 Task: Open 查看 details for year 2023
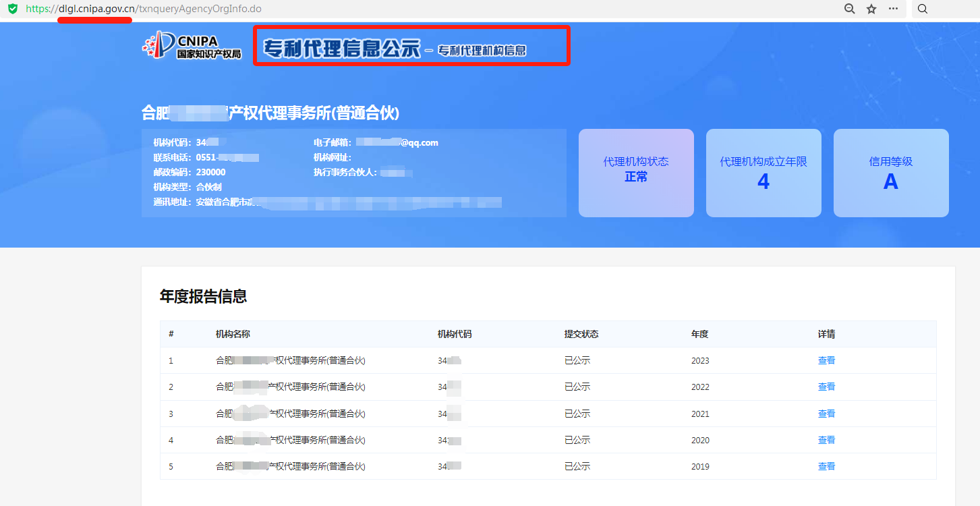click(x=826, y=360)
